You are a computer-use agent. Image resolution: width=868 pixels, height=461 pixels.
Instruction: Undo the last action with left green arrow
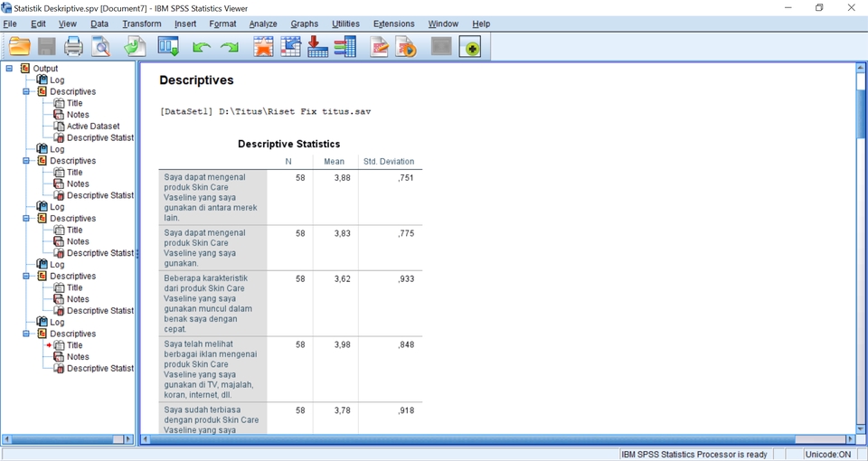202,47
